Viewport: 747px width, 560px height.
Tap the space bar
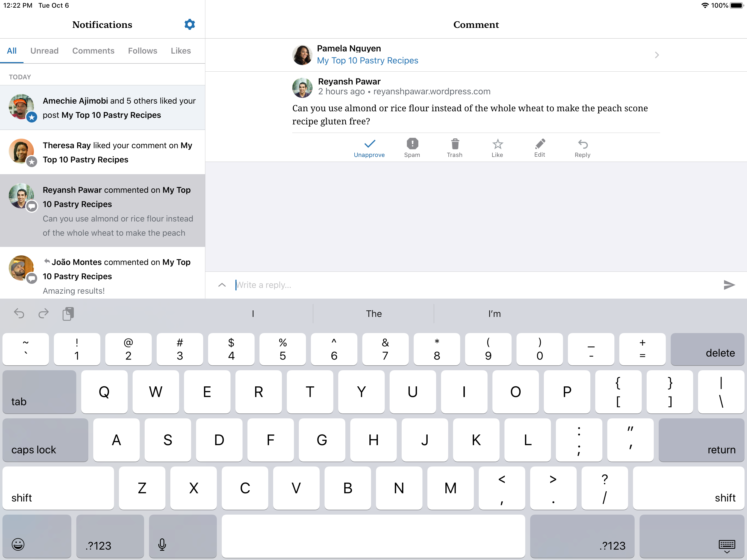point(373,536)
